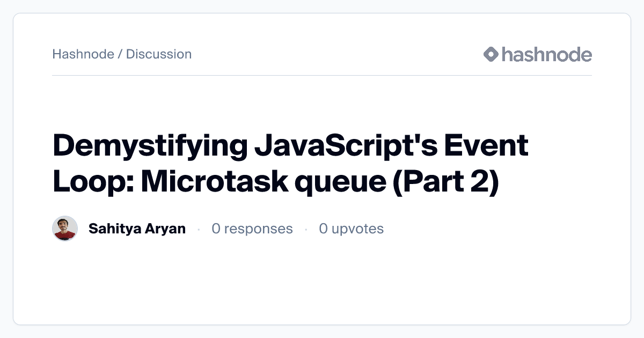Click the "Hashnode / Discussion" breadcrumb text

pyautogui.click(x=122, y=54)
